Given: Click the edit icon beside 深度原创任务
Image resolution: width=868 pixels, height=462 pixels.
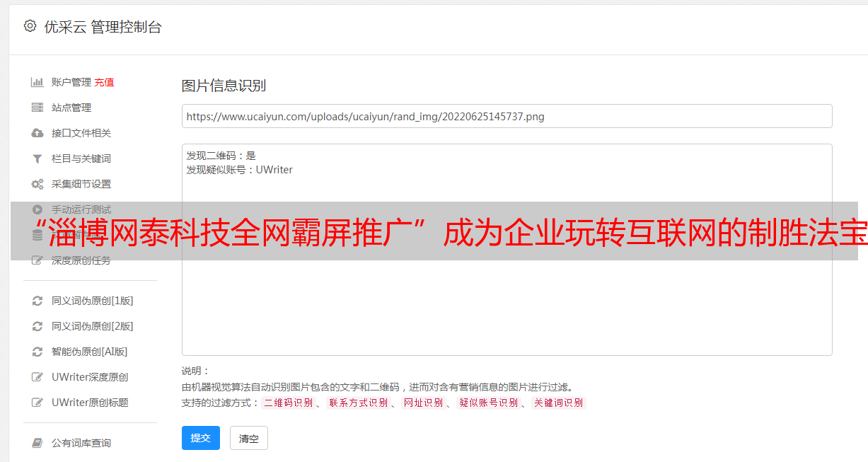Looking at the screenshot, I should click(37, 260).
